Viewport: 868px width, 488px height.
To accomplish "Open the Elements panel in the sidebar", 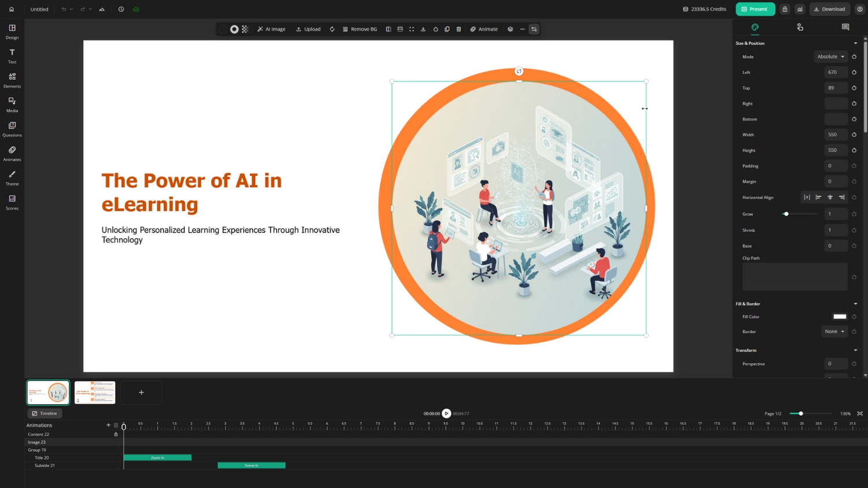I will (12, 80).
